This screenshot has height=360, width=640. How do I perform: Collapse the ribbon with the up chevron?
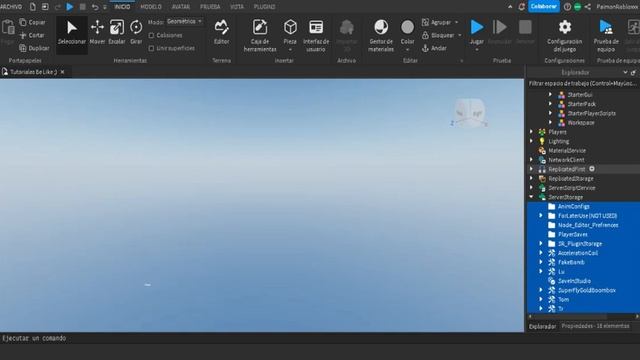click(x=510, y=7)
